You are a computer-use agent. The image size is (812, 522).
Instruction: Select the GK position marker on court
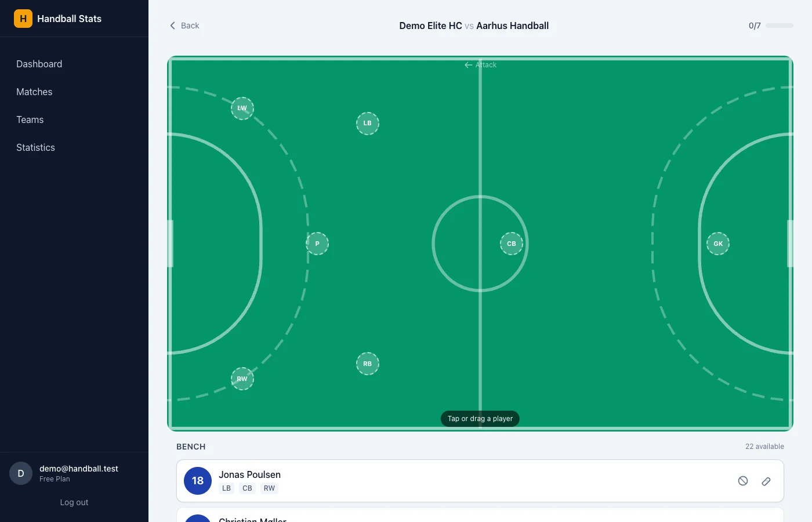point(718,244)
